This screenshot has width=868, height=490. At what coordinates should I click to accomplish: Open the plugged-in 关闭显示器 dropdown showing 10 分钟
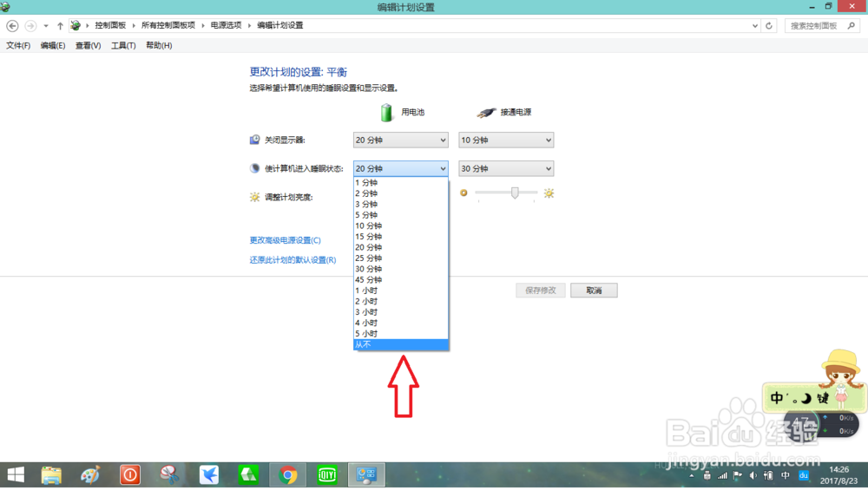pyautogui.click(x=506, y=140)
